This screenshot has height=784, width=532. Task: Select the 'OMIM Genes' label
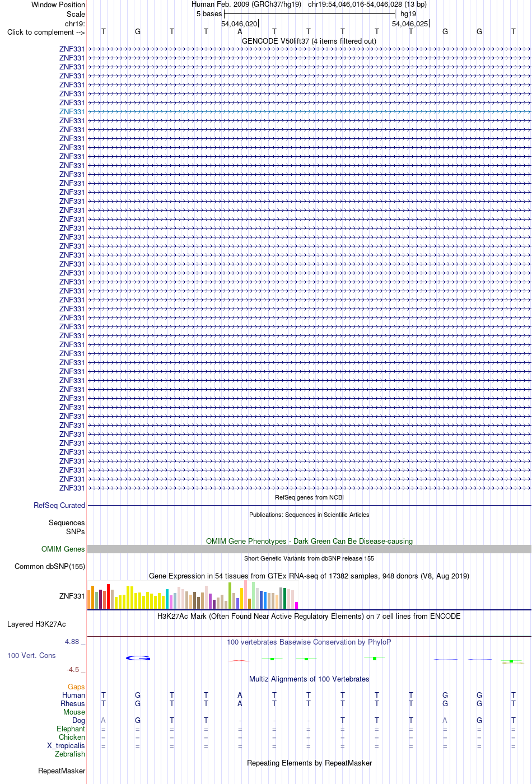coord(63,549)
